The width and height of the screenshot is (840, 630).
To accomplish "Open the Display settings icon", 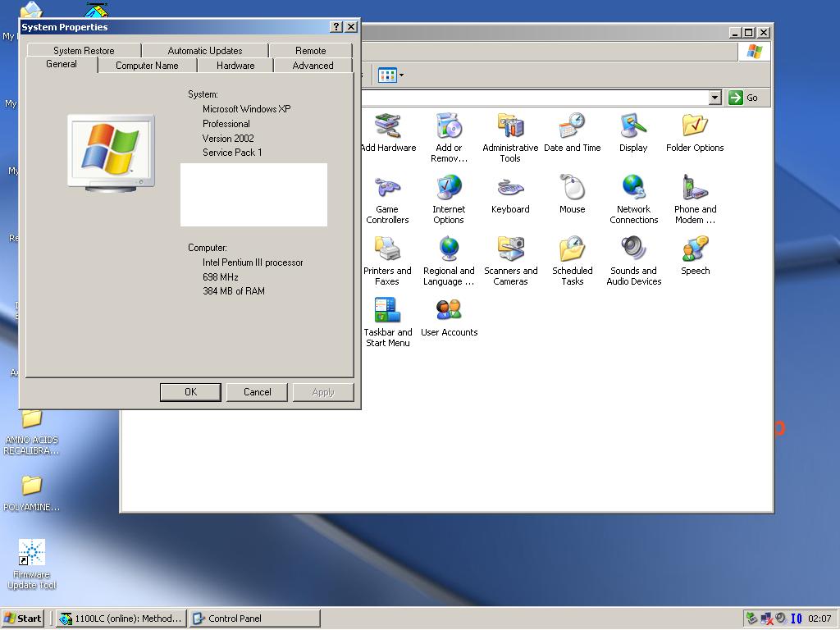I will tap(633, 126).
